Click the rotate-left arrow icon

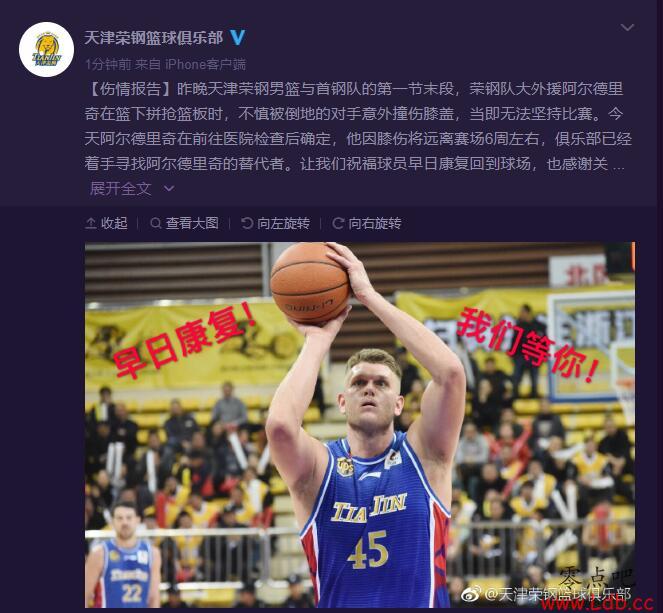tap(247, 223)
